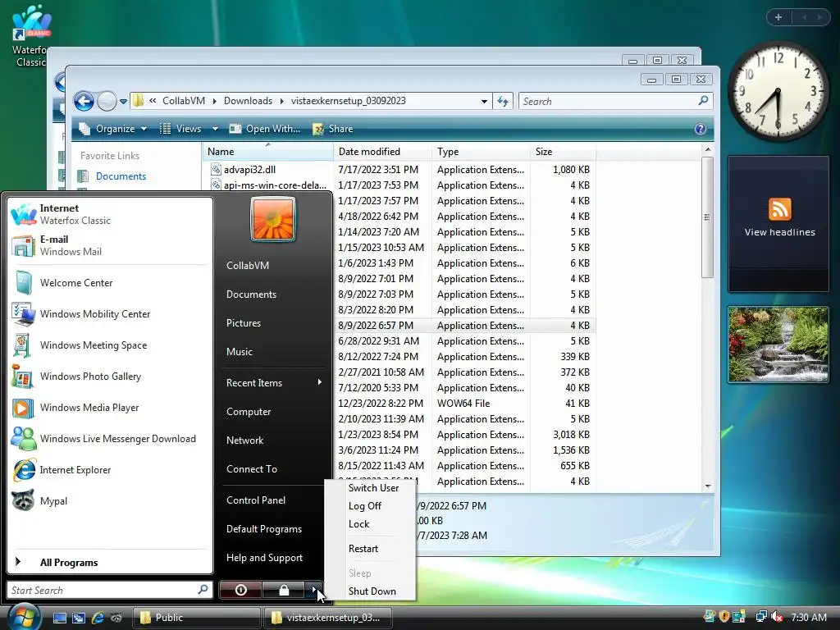This screenshot has height=630, width=840.
Task: Click Show Desktop quick launch icon
Action: coord(59,618)
